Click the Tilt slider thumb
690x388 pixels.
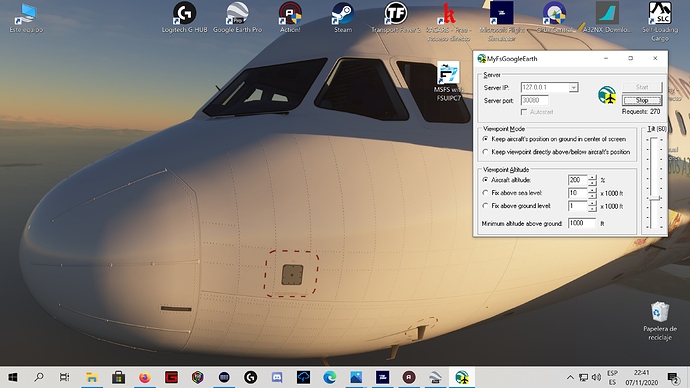[x=655, y=198]
